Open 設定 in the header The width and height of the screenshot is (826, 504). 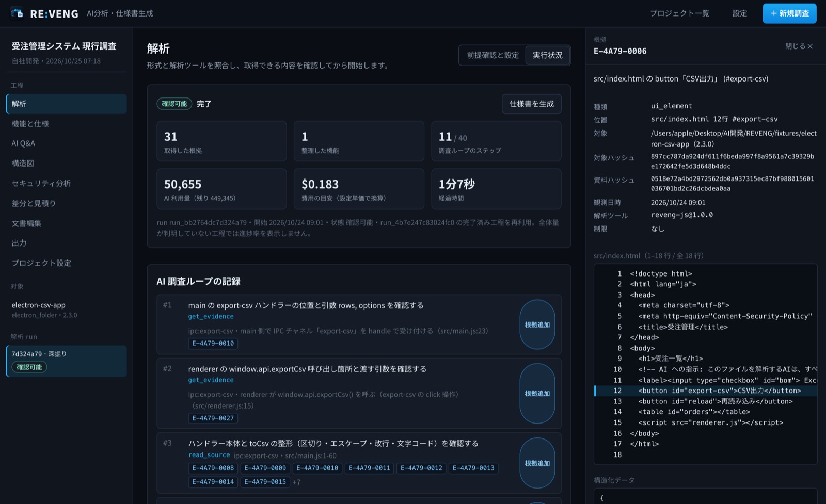click(x=740, y=13)
